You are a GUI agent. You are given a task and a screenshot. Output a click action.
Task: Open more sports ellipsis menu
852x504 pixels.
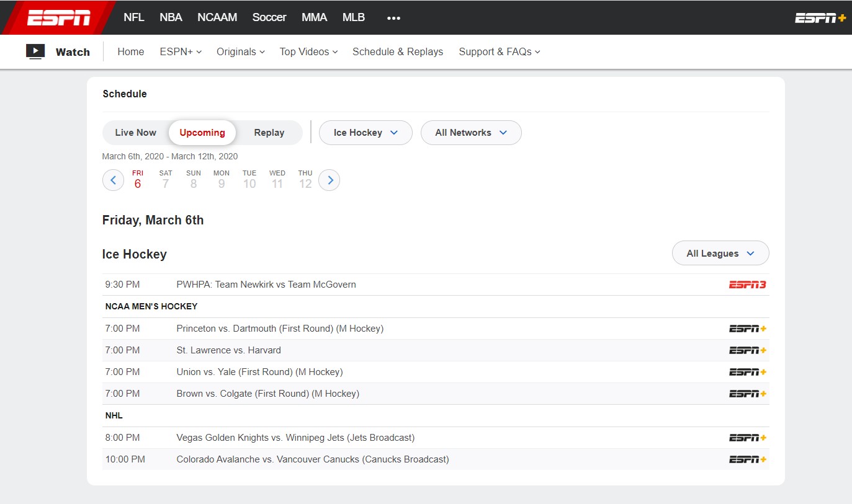tap(393, 18)
